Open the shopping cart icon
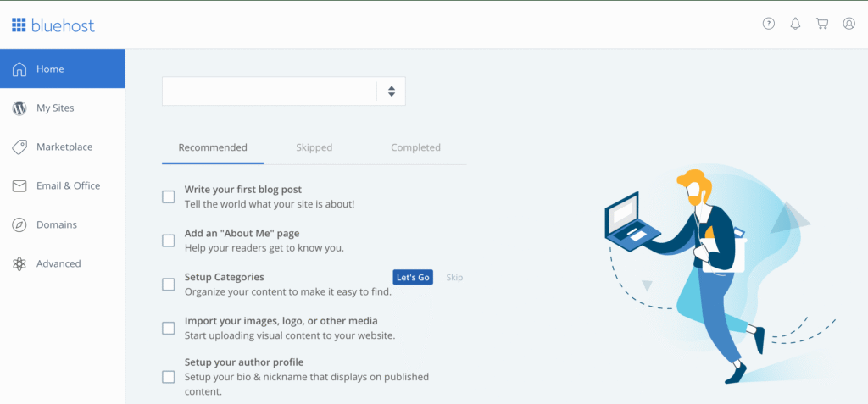Image resolution: width=868 pixels, height=404 pixels. click(822, 24)
